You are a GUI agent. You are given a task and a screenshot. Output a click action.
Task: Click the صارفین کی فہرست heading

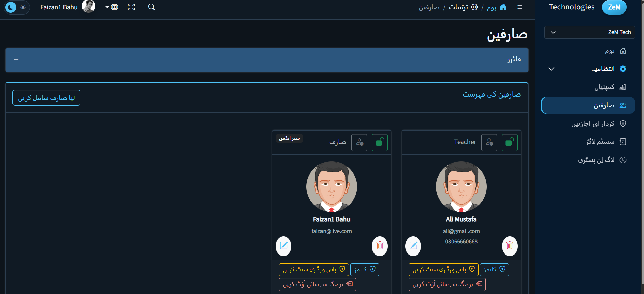(492, 94)
